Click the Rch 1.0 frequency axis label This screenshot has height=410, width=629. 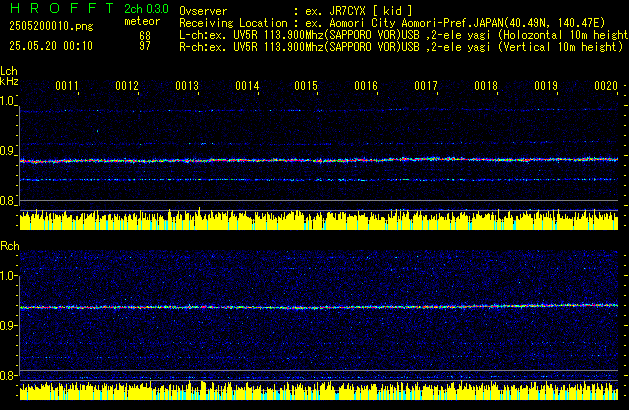(x=7, y=276)
